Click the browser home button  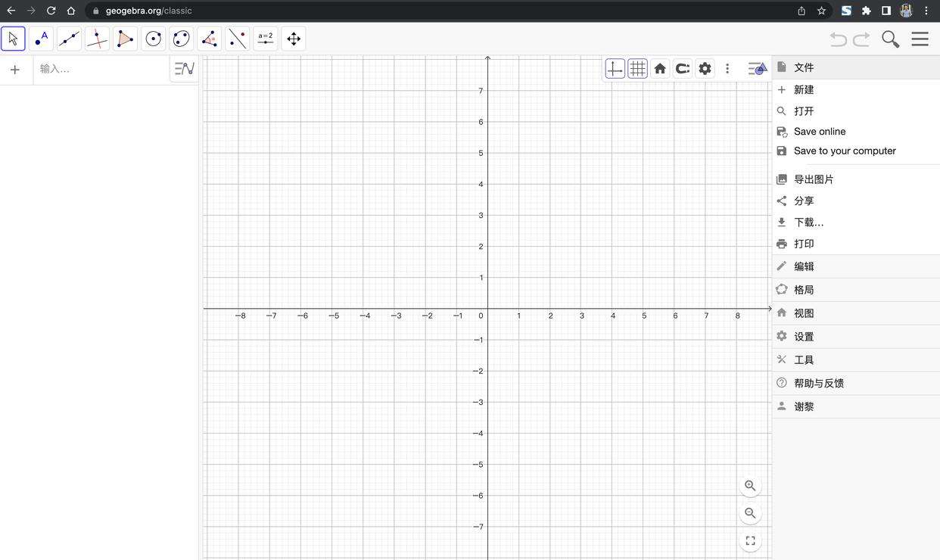pos(70,11)
